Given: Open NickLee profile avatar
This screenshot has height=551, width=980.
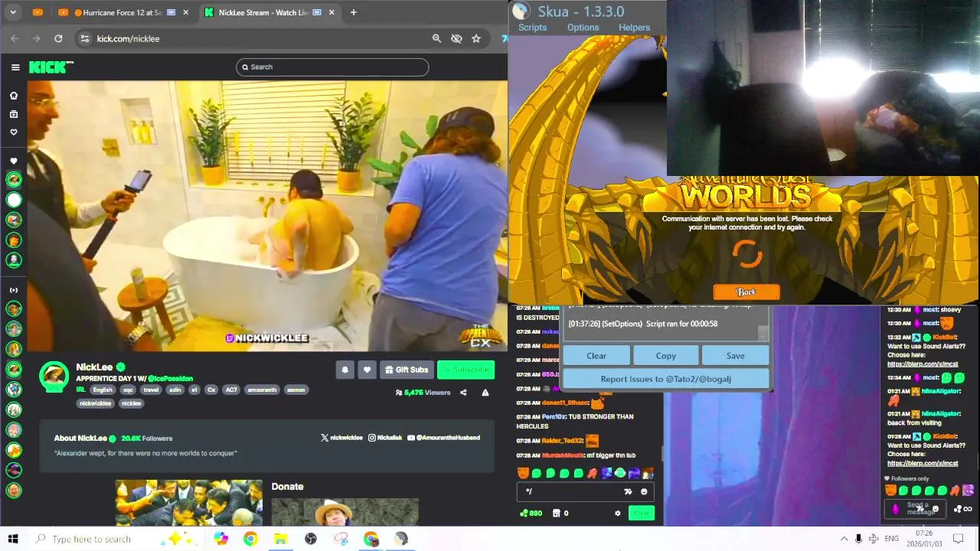Looking at the screenshot, I should (54, 377).
